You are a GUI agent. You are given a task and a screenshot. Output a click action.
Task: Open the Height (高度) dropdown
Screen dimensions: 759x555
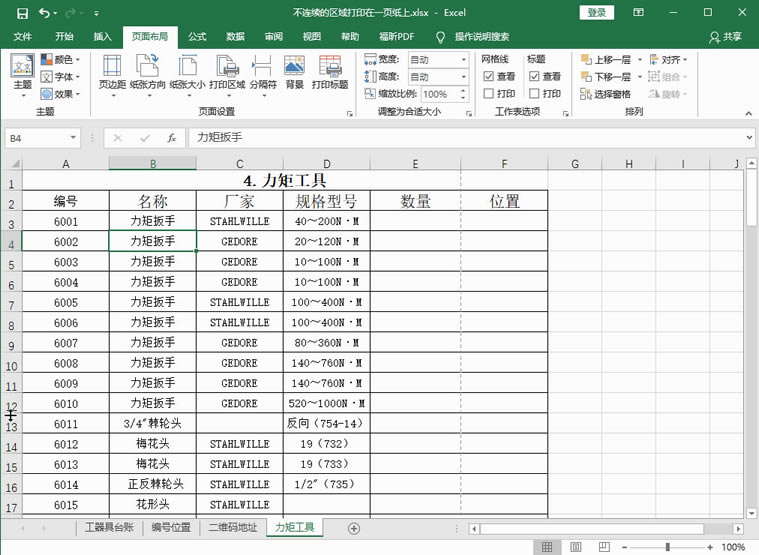(463, 76)
